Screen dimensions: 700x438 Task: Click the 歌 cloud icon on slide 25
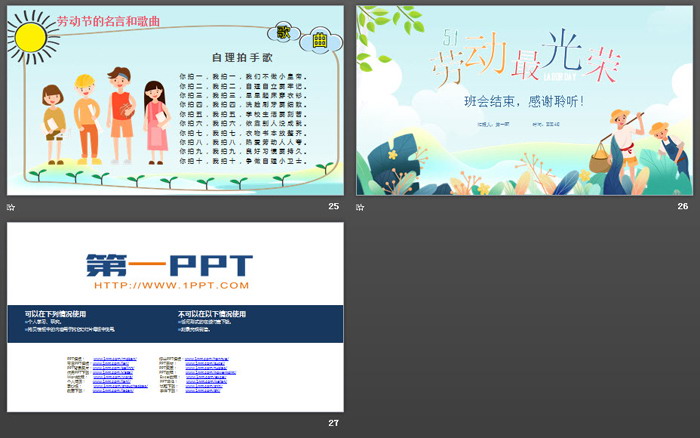(285, 33)
